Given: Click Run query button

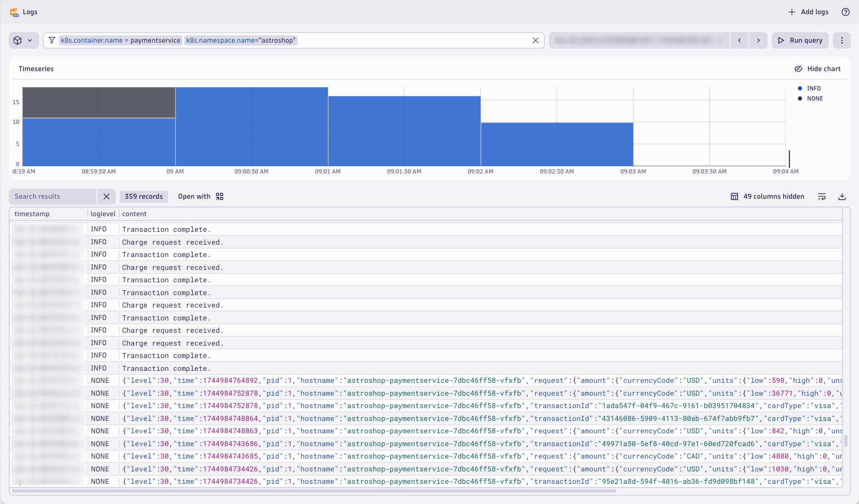Looking at the screenshot, I should pyautogui.click(x=800, y=40).
